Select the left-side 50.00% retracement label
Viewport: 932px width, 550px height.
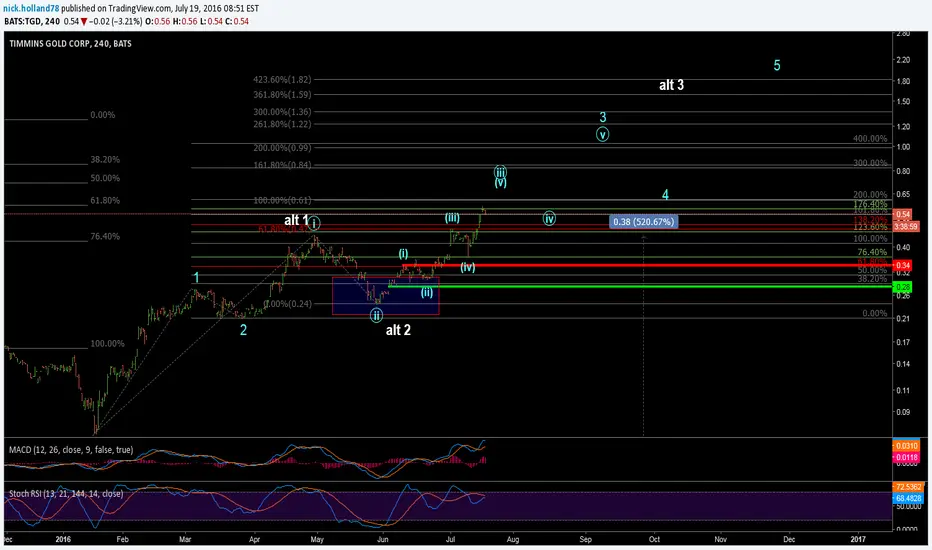(105, 178)
